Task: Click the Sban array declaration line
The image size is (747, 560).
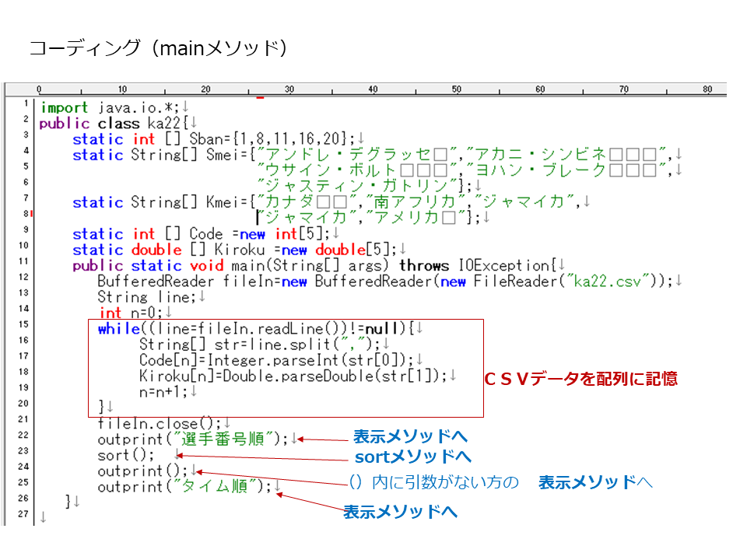Action: click(214, 139)
